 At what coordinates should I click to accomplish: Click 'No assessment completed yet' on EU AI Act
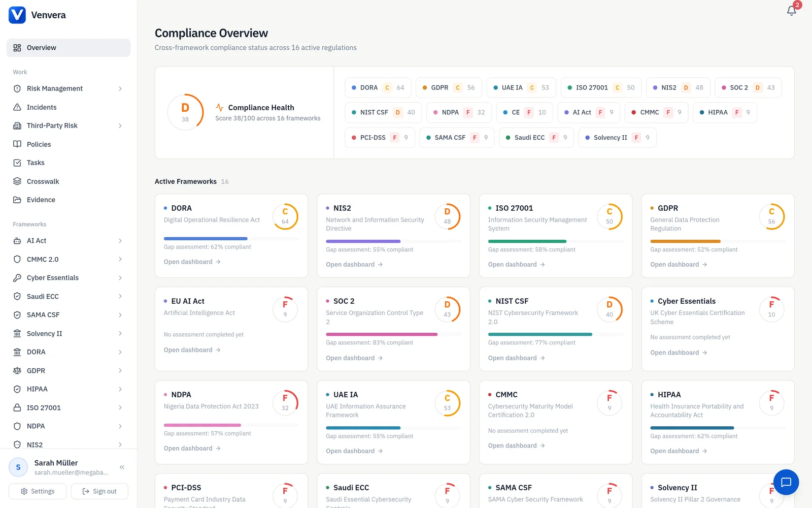pos(204,334)
